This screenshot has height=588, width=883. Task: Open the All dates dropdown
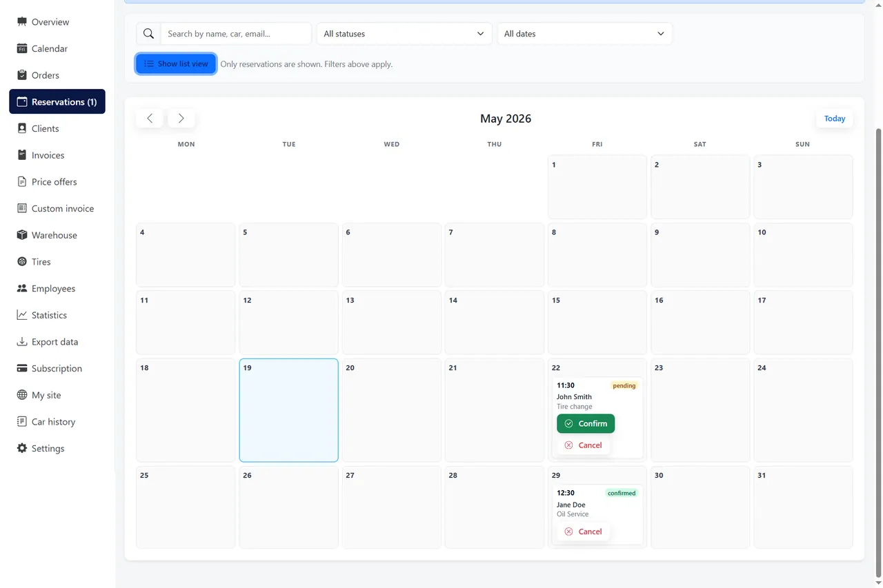[x=584, y=34]
